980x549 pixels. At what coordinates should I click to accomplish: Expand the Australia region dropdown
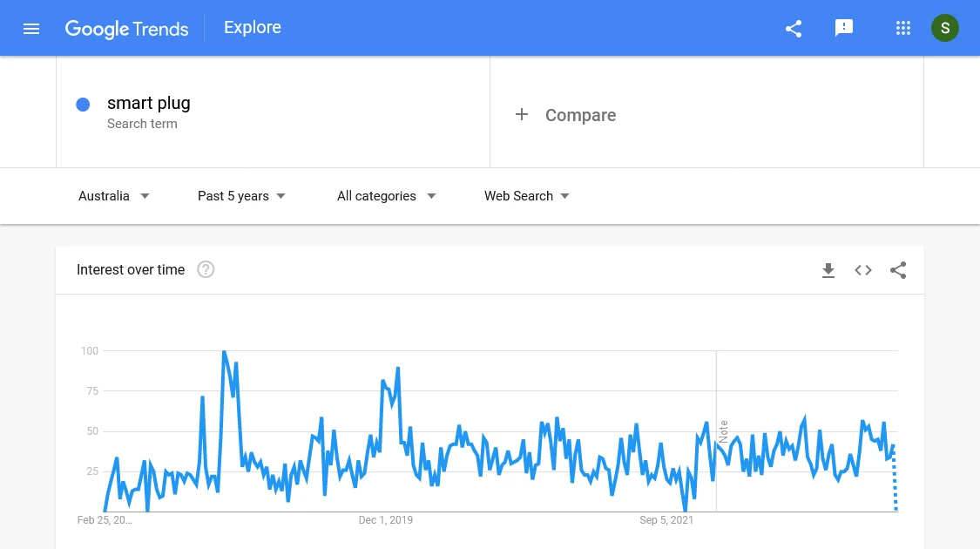pos(114,196)
